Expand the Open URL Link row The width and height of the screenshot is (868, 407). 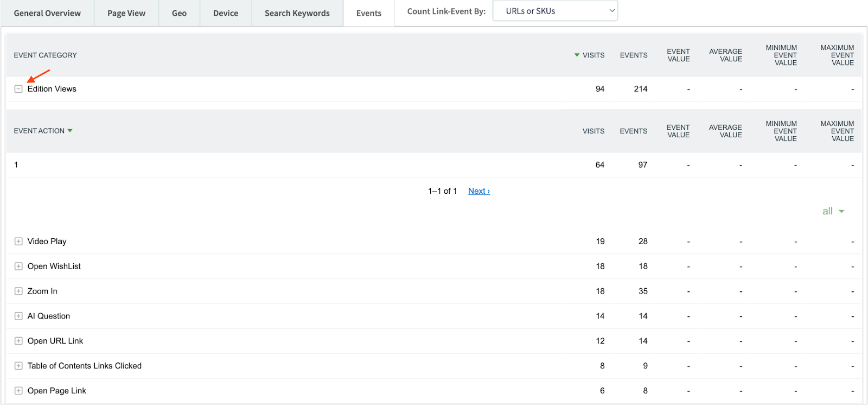(x=18, y=341)
